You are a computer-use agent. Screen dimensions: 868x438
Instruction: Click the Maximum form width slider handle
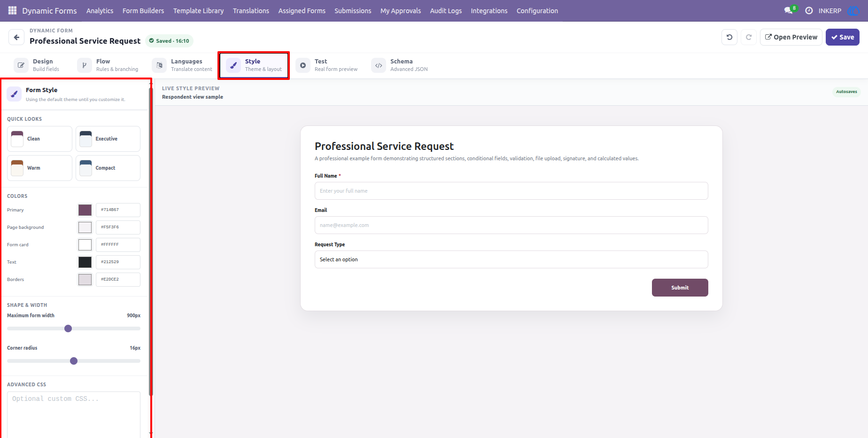click(x=68, y=328)
